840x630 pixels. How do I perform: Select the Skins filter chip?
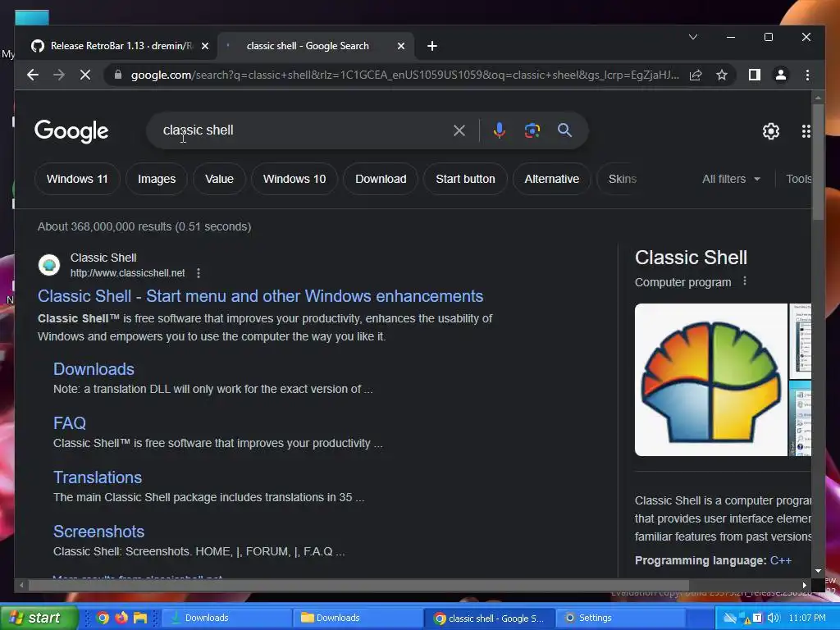(x=622, y=179)
